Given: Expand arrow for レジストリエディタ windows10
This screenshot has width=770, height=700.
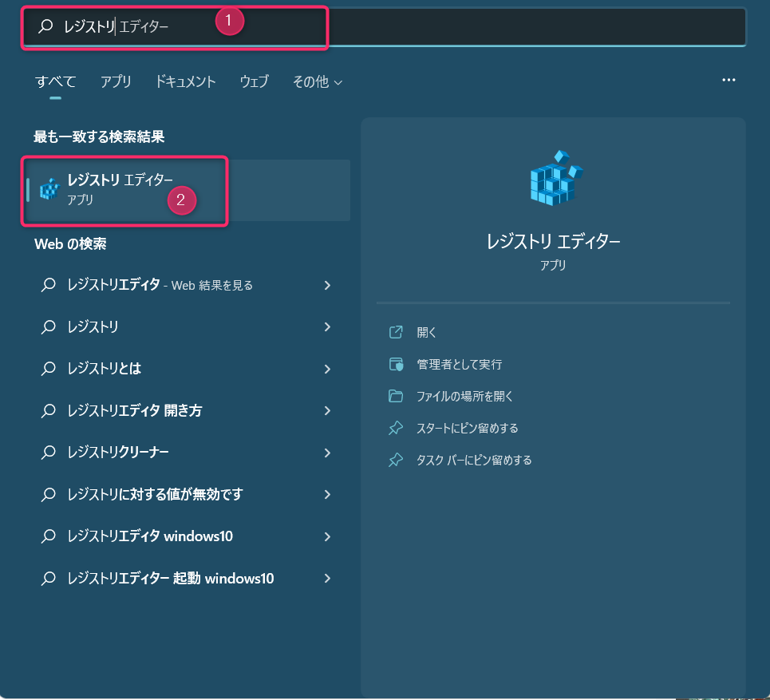Looking at the screenshot, I should pos(327,536).
